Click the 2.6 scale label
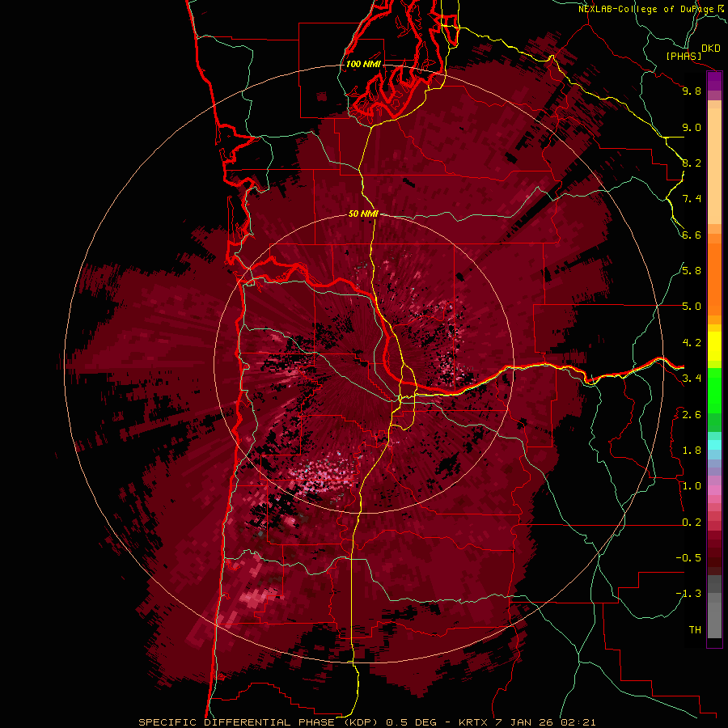 692,415
